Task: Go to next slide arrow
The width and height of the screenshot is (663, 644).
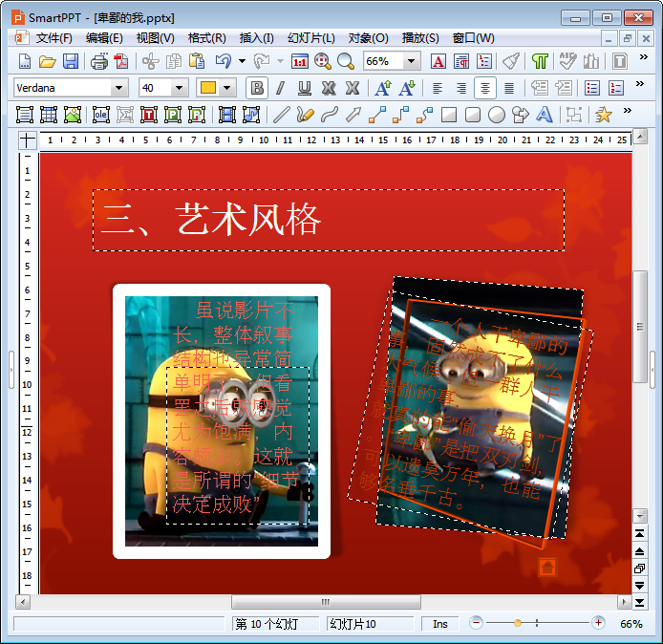Action: (639, 585)
